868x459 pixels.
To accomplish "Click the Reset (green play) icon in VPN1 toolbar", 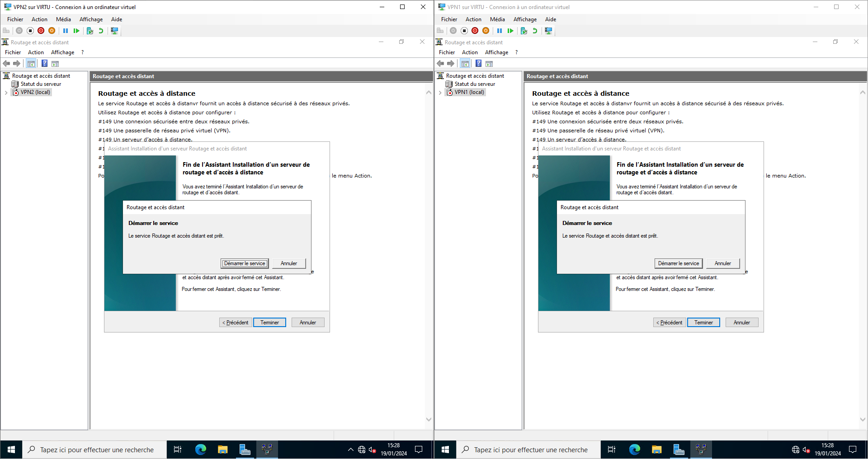I will click(510, 31).
